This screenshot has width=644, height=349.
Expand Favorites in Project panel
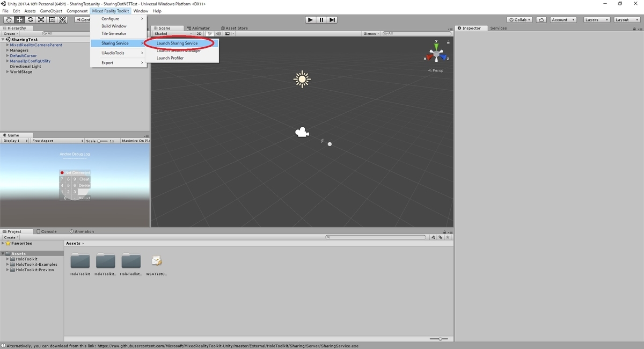click(3, 243)
